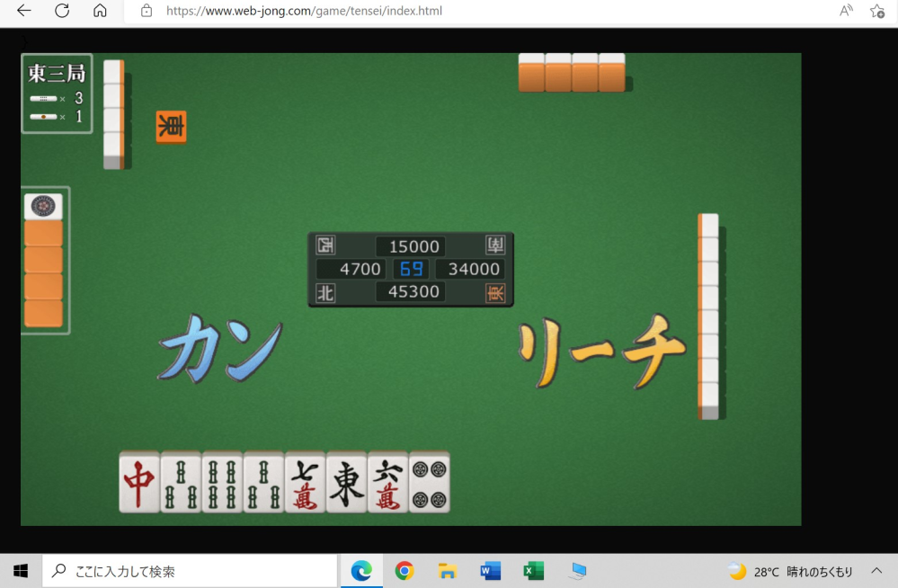The image size is (898, 588).
Task: Toggle the favorites star in the address bar
Action: click(x=876, y=11)
